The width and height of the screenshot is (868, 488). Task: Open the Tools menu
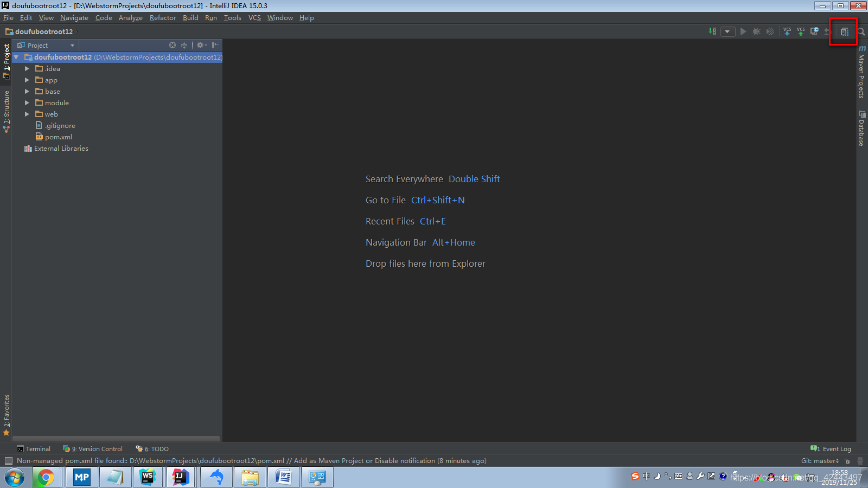(232, 18)
